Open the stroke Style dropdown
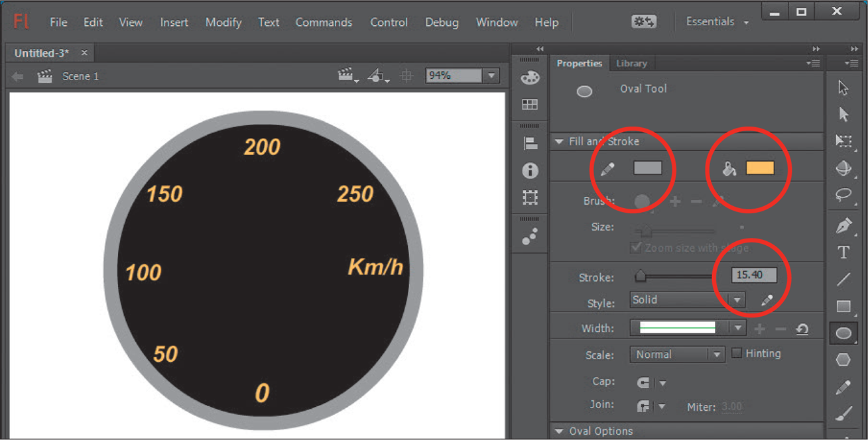This screenshot has width=868, height=440. point(688,300)
